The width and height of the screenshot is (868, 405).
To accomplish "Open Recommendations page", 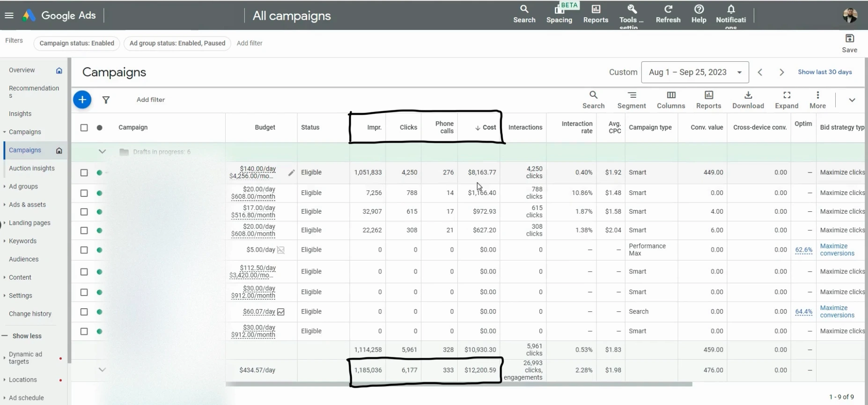I will click(34, 92).
